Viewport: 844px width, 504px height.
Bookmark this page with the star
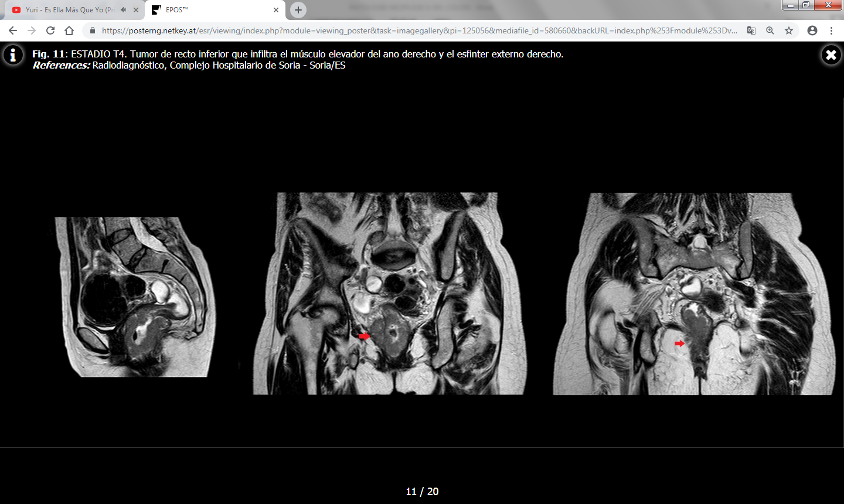[789, 30]
